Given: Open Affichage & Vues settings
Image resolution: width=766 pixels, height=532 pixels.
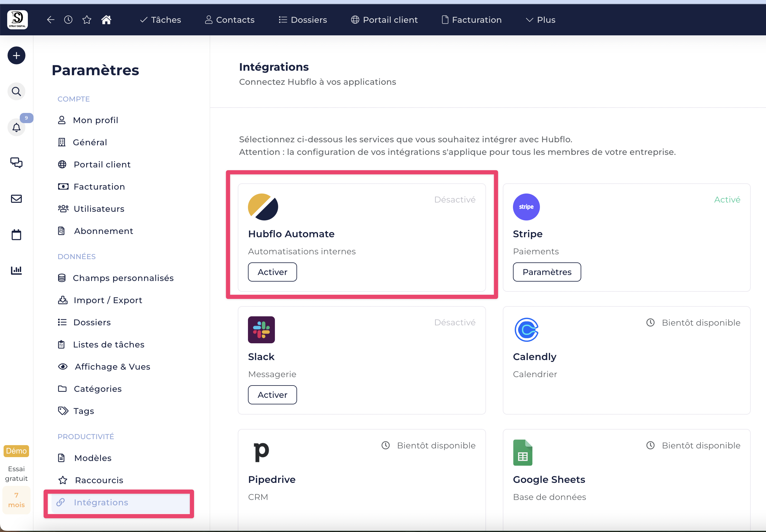Looking at the screenshot, I should (104, 367).
